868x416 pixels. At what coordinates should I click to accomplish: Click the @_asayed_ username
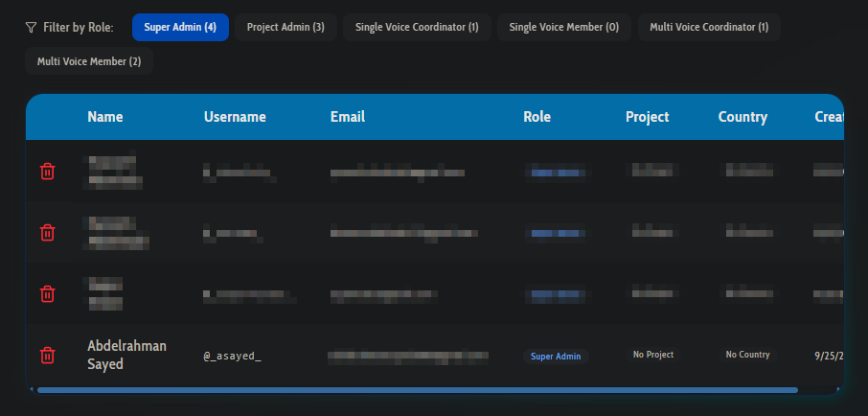pyautogui.click(x=232, y=356)
